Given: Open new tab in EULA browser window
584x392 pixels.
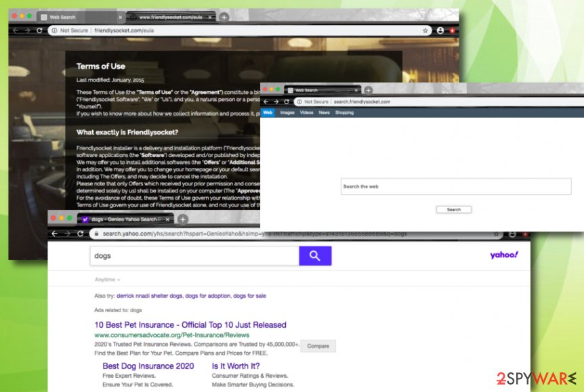Looking at the screenshot, I should click(224, 17).
